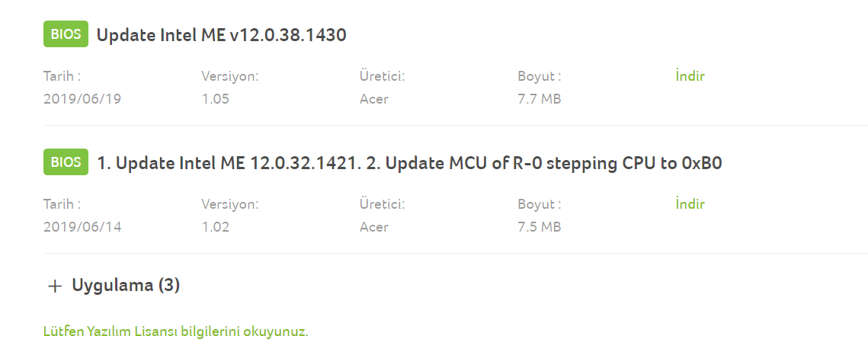Click the BIOS badge beside the MCU update entry
This screenshot has width=868, height=352.
(x=66, y=163)
